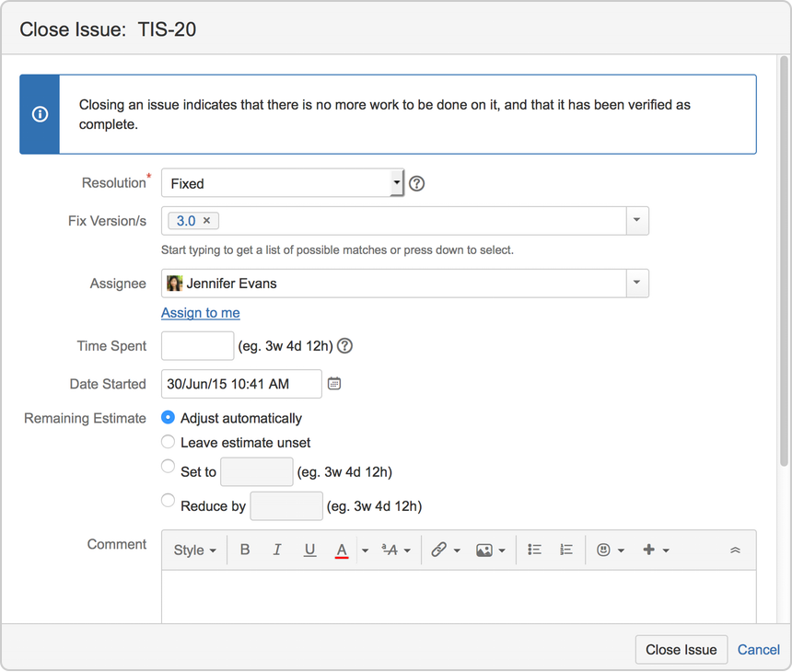The width and height of the screenshot is (792, 672).
Task: Open the Resolution dropdown showing Fixed
Action: pos(283,183)
